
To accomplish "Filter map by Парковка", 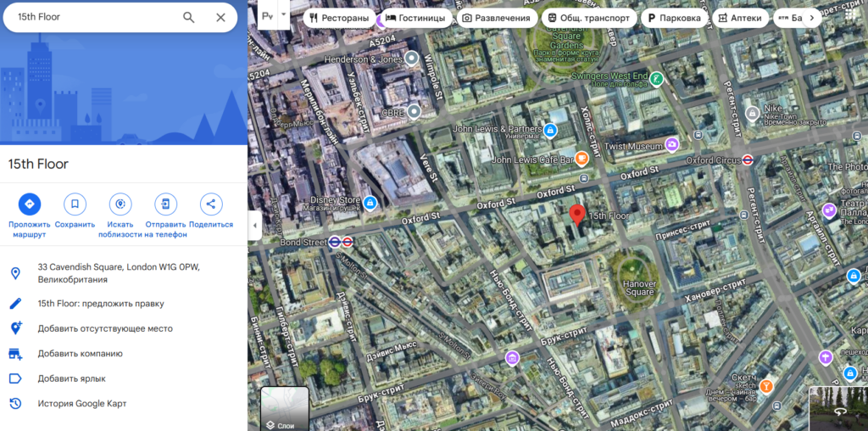I will pos(674,18).
